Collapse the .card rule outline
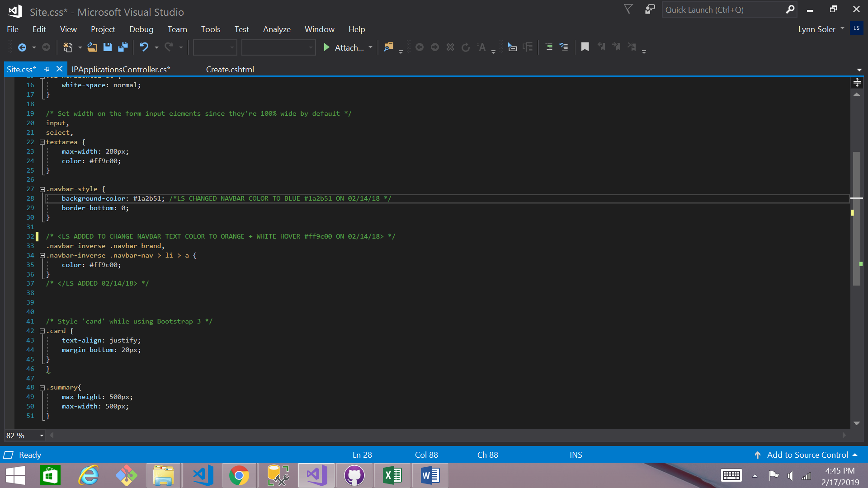This screenshot has height=488, width=868. [x=42, y=331]
